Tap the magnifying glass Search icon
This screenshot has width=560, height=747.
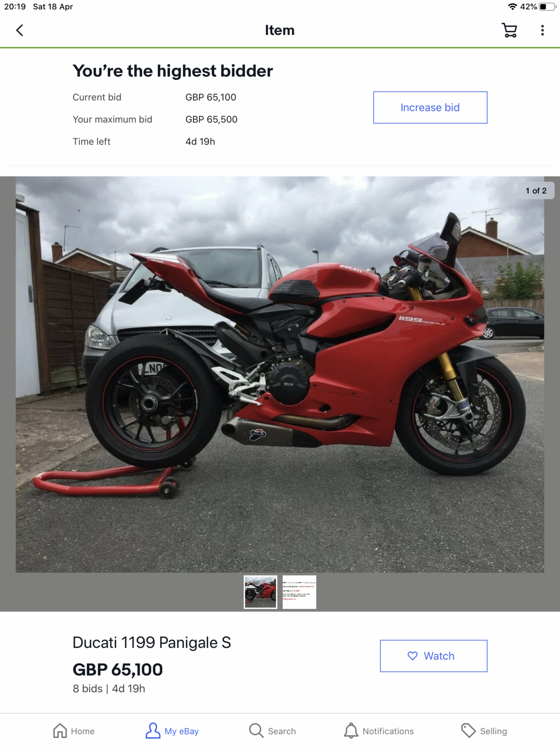256,731
